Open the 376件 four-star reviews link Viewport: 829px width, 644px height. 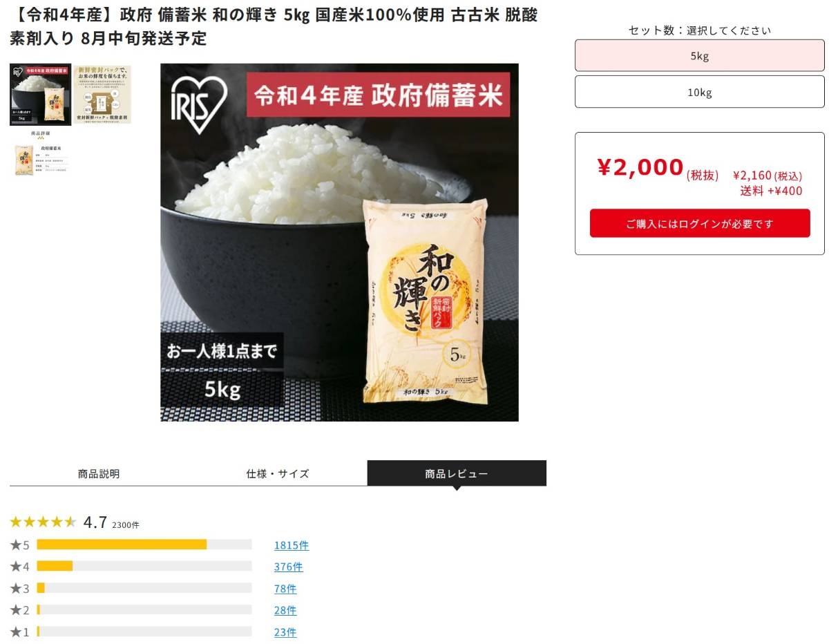point(288,567)
